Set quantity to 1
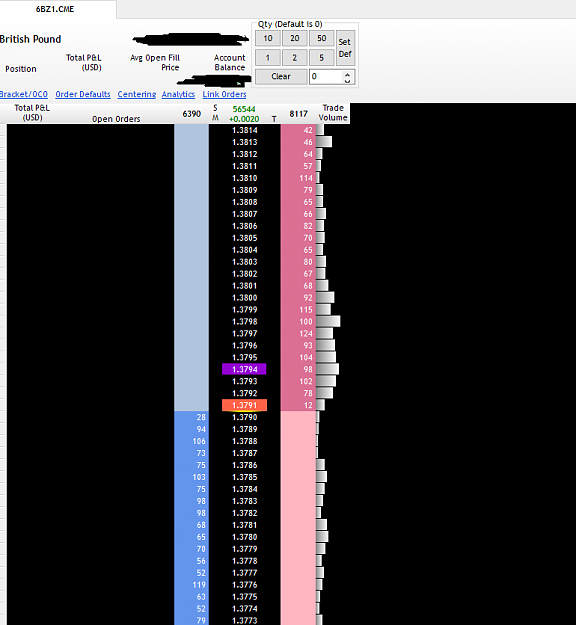Image resolution: width=576 pixels, height=625 pixels. pyautogui.click(x=268, y=58)
